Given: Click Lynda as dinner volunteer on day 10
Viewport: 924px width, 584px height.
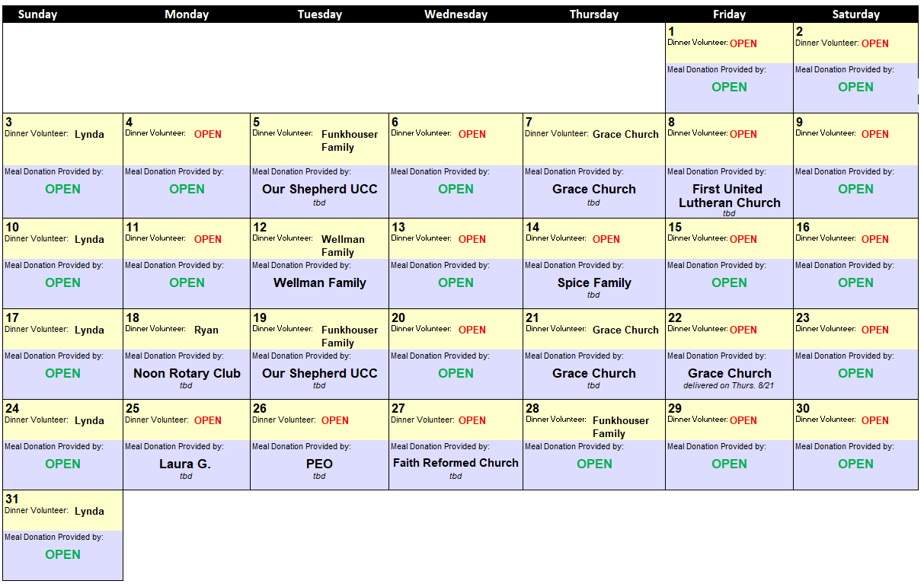Looking at the screenshot, I should coord(89,239).
